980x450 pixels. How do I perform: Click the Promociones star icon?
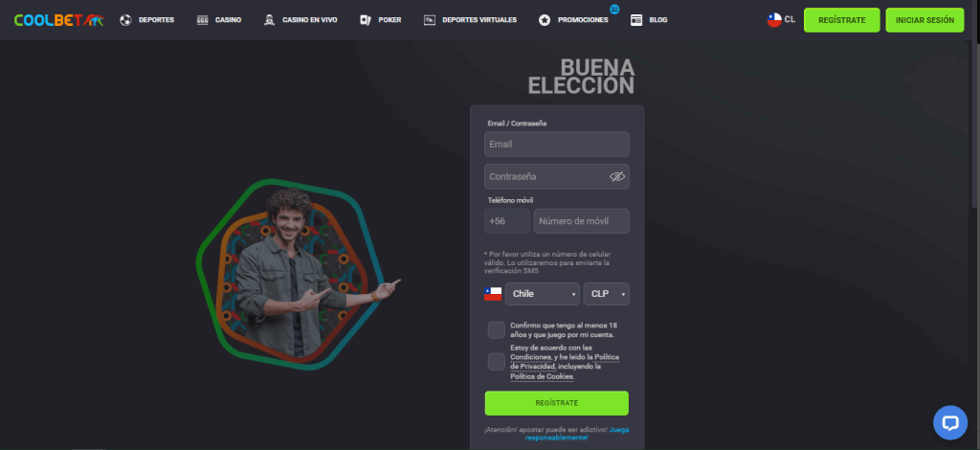[x=545, y=20]
